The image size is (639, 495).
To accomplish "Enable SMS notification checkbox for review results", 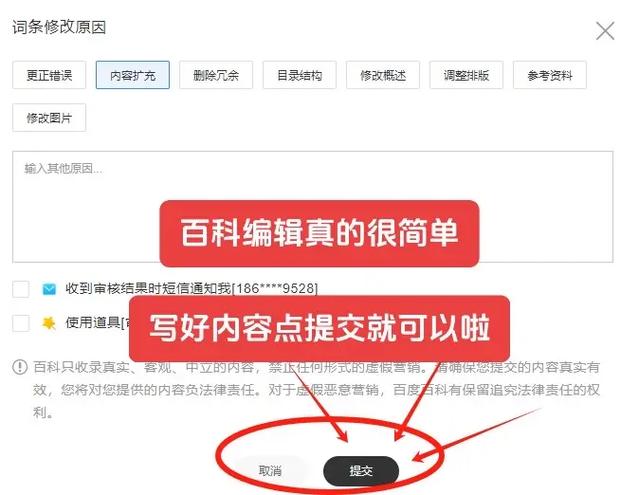I will (21, 289).
